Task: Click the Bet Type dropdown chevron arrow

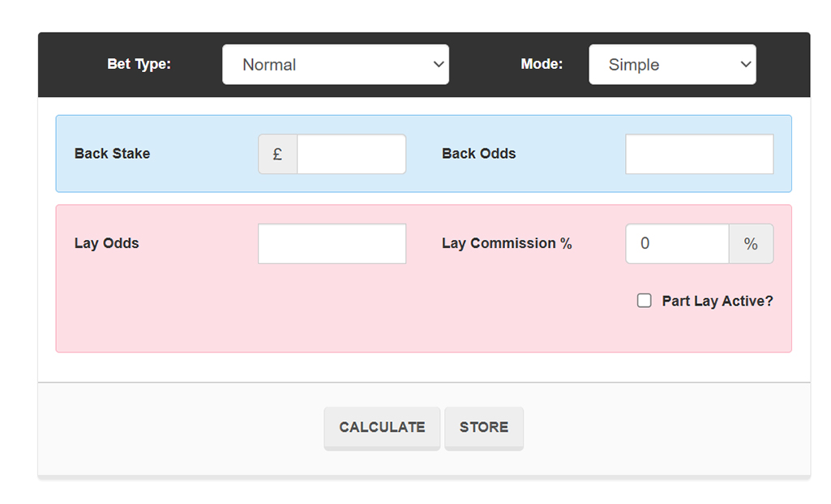Action: tap(439, 64)
